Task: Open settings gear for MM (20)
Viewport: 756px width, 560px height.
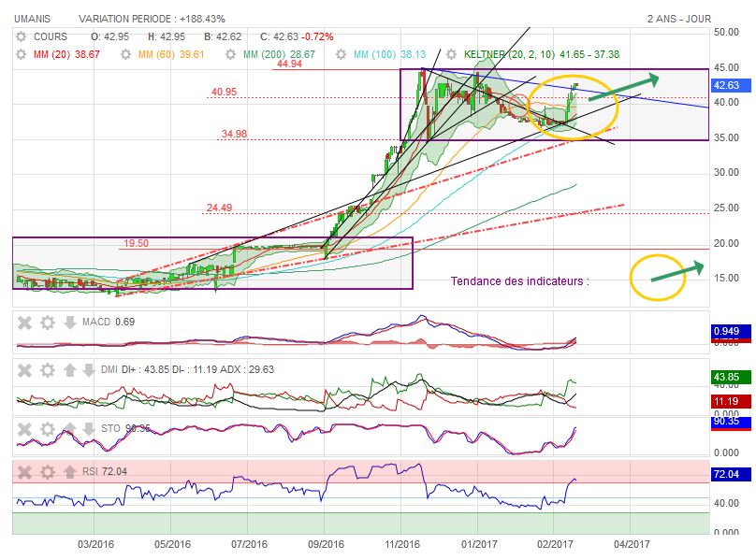Action: 21,54
